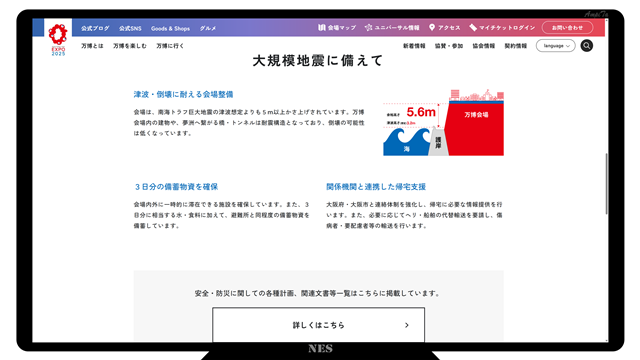Click heading 津波・倒壊に耐える会場整備

(x=183, y=94)
